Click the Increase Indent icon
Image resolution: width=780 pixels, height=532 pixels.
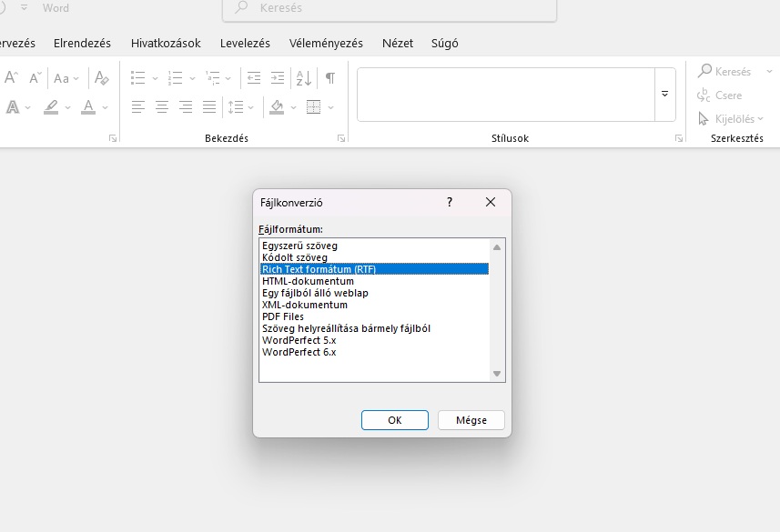click(278, 78)
